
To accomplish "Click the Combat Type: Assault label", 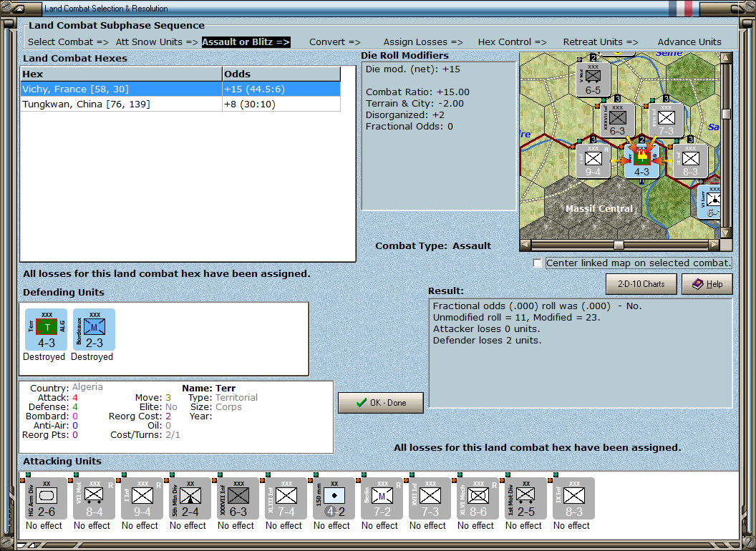I will 433,246.
